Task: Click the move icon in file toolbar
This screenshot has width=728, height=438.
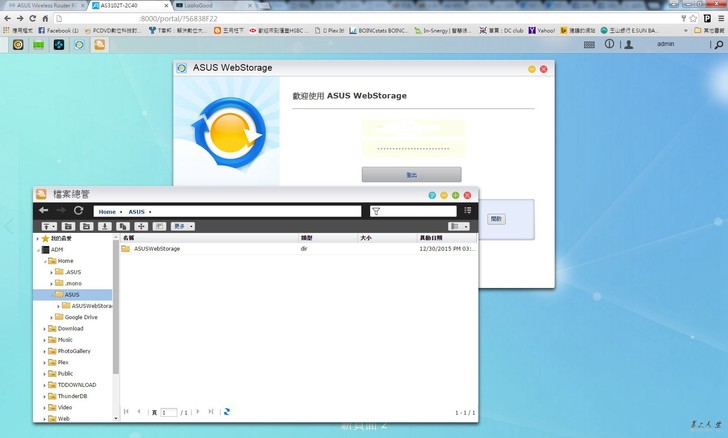Action: [141, 226]
